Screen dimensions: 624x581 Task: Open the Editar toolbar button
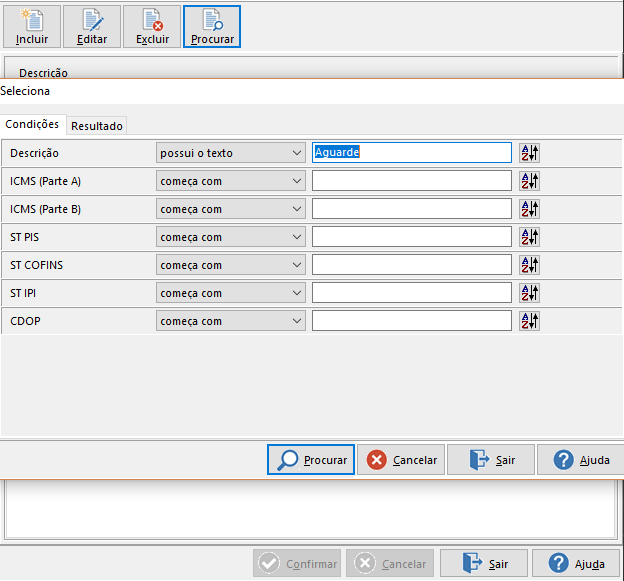(x=92, y=27)
